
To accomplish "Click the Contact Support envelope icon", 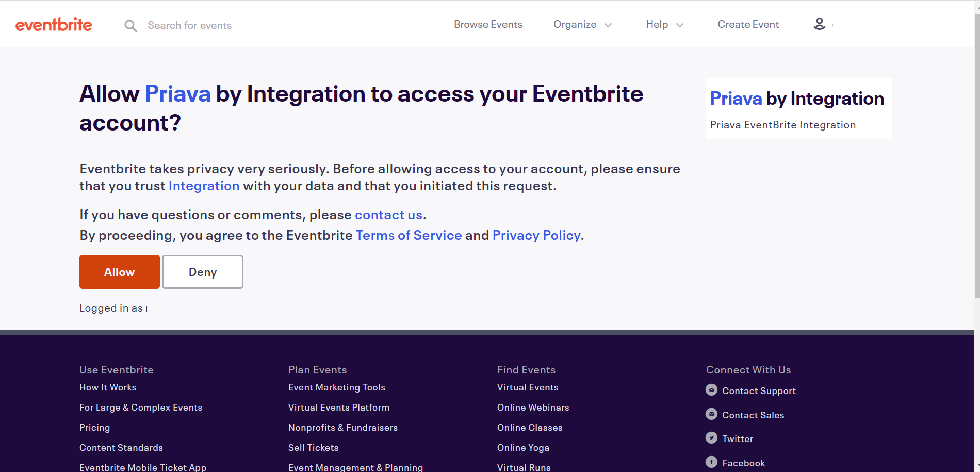I will pyautogui.click(x=711, y=390).
